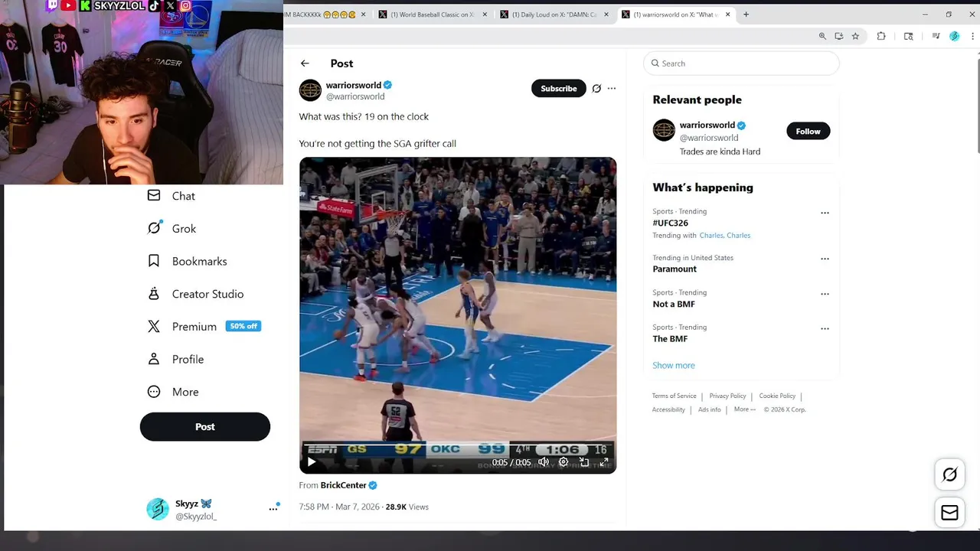The image size is (980, 551).
Task: Toggle picture-in-picture on the video
Action: 584,462
